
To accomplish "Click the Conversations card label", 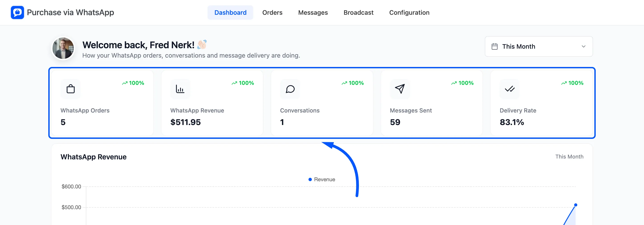I will 300,110.
